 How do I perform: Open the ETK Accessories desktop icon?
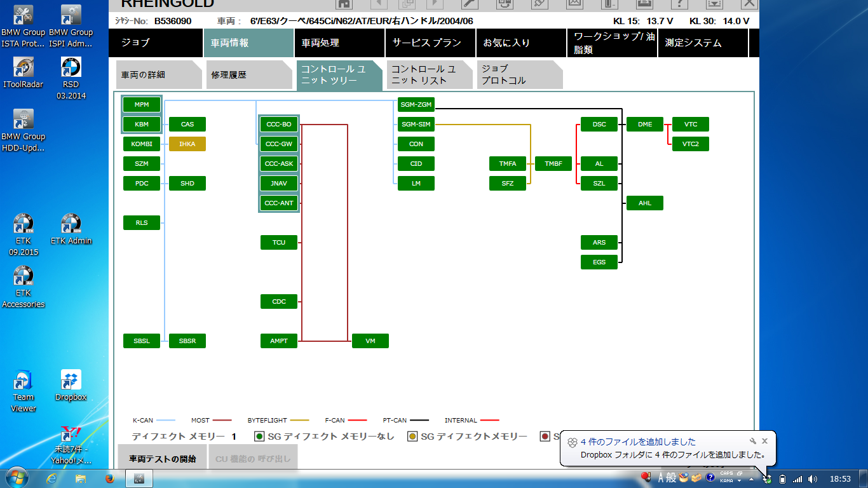pyautogui.click(x=24, y=287)
